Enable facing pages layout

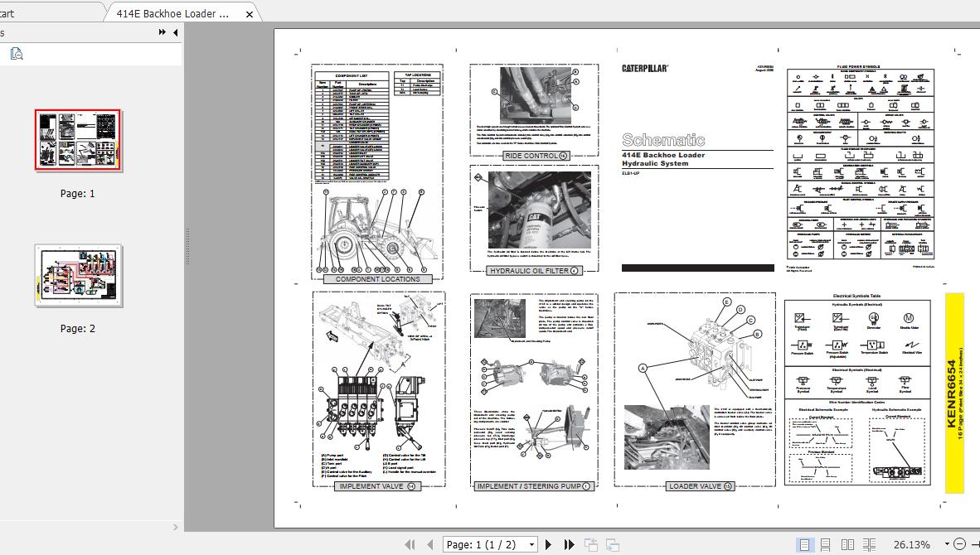pos(848,544)
